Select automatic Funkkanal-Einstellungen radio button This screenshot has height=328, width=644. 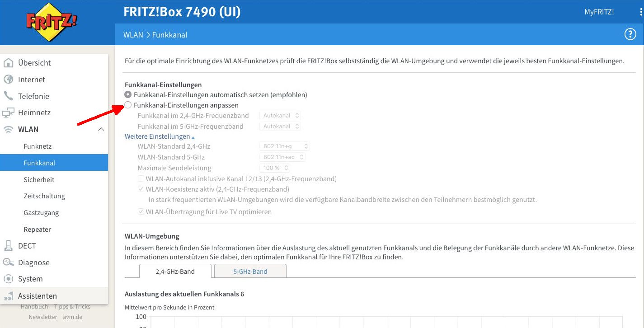click(x=128, y=95)
